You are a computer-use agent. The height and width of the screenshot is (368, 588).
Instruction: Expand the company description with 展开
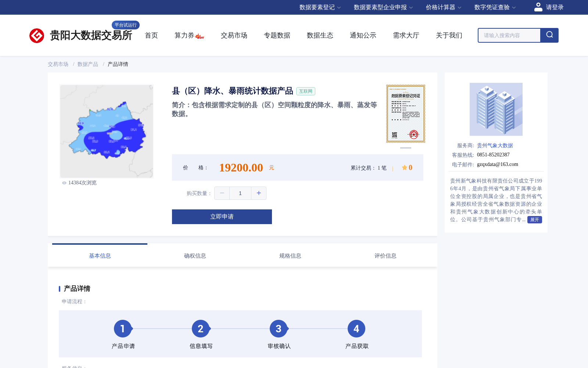click(535, 220)
